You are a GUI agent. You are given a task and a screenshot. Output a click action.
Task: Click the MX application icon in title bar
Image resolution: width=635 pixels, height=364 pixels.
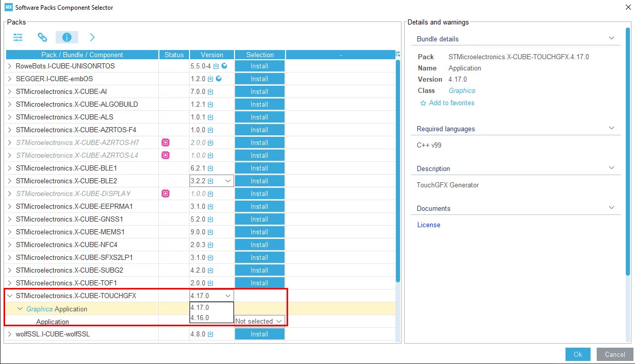click(8, 7)
